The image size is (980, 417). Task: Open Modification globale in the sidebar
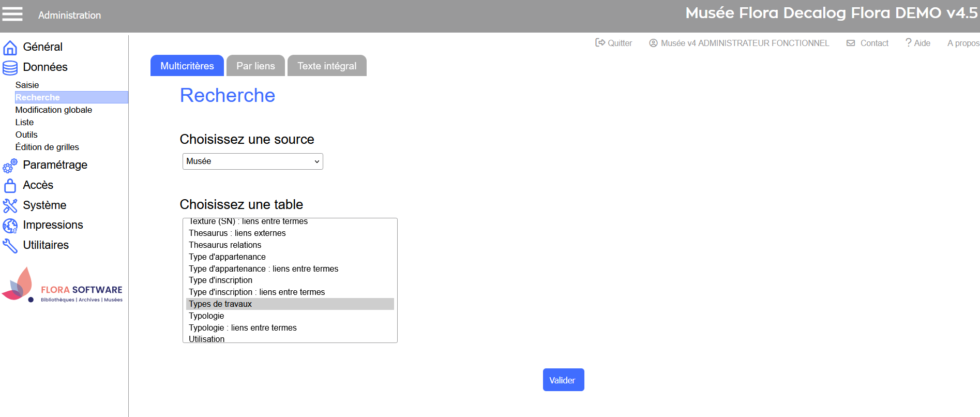pos(54,110)
